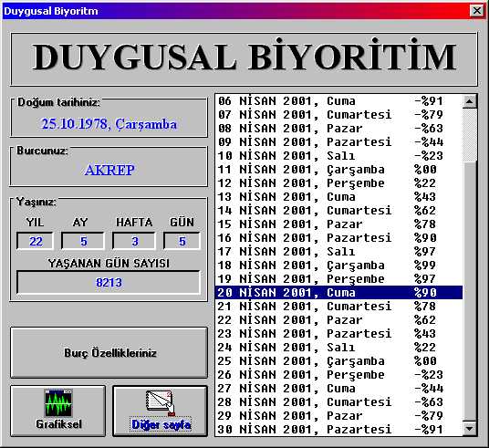
Task: Click the list scrollbar down arrow
Action: (469, 429)
